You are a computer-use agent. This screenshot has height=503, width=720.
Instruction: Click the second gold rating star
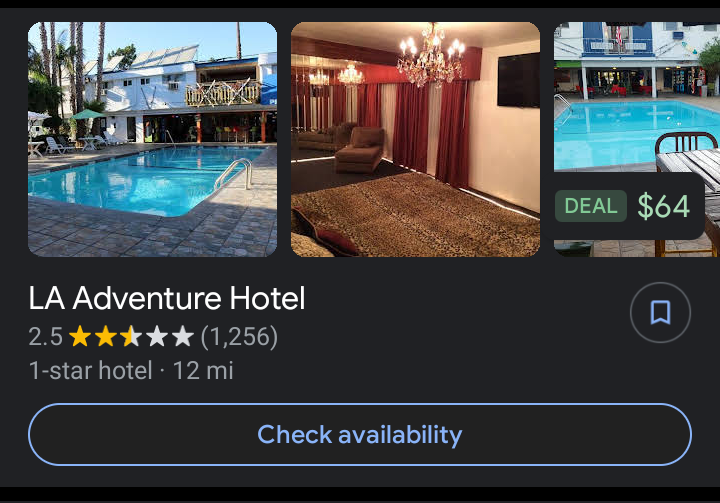[106, 336]
